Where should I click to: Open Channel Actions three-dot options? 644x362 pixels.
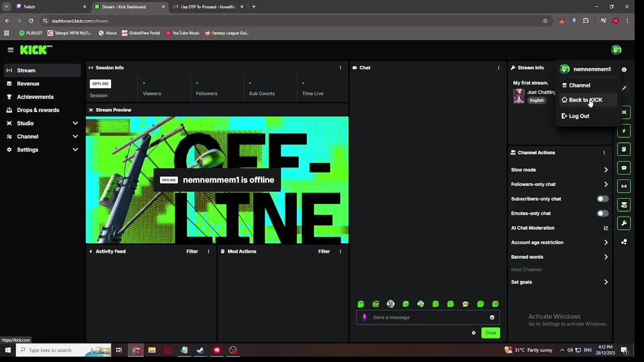click(604, 152)
